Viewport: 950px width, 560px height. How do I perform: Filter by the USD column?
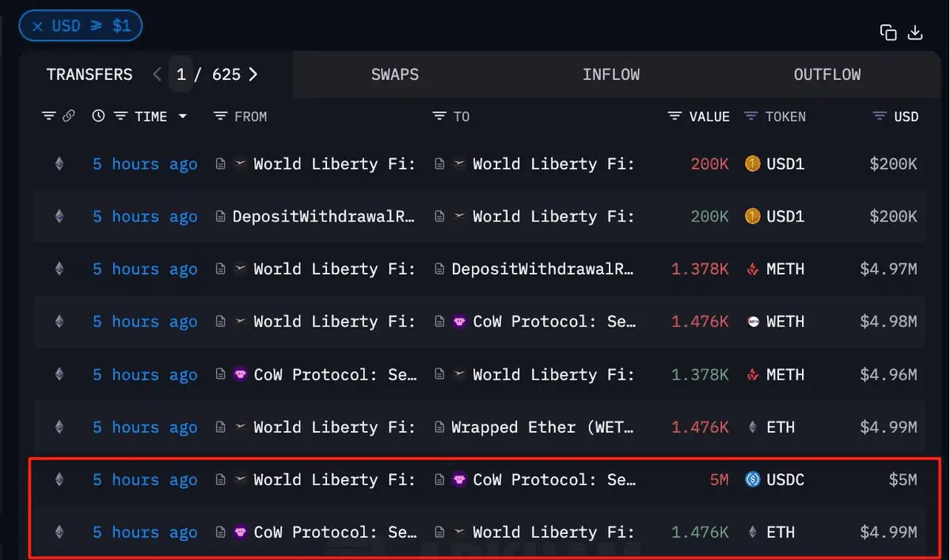(x=880, y=116)
